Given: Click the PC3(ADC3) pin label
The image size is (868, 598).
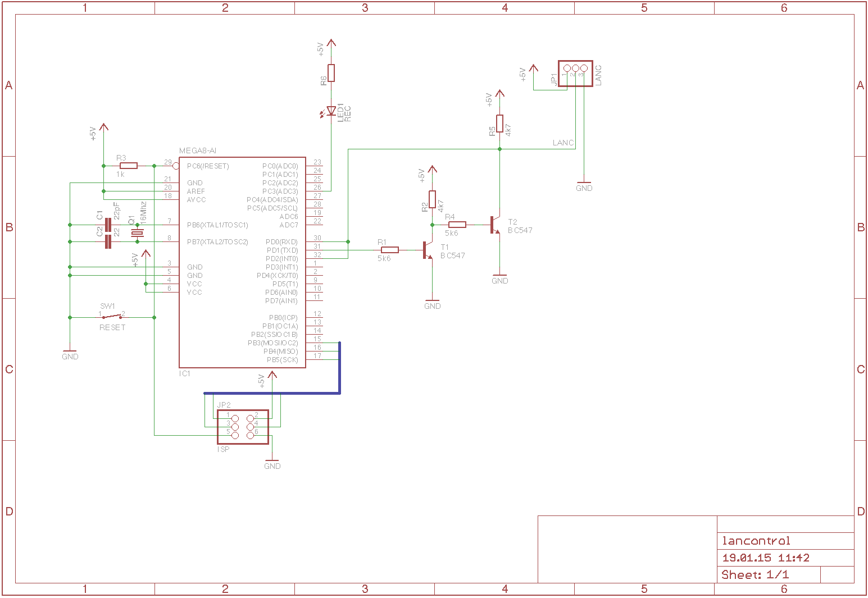Looking at the screenshot, I should tap(280, 191).
